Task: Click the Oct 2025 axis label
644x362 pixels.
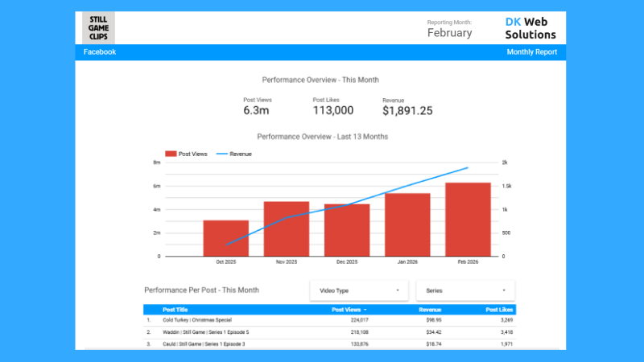Action: [x=226, y=262]
